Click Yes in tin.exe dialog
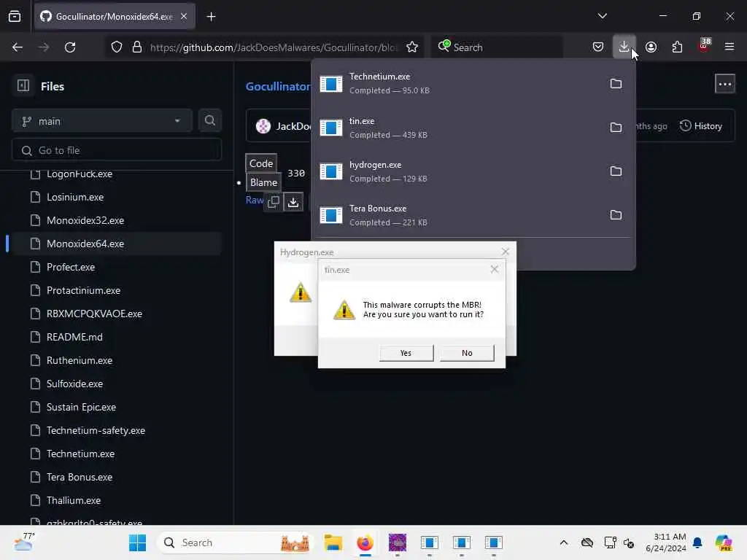 [406, 353]
